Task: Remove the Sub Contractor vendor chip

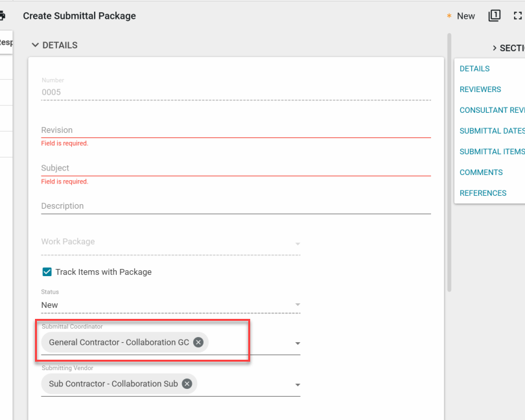Action: [187, 384]
